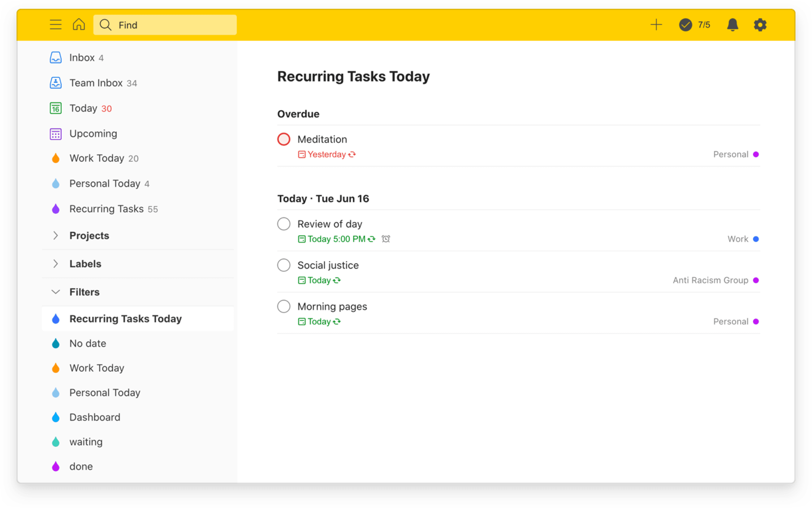Focus the Find search field
The height and width of the screenshot is (508, 812).
point(165,25)
